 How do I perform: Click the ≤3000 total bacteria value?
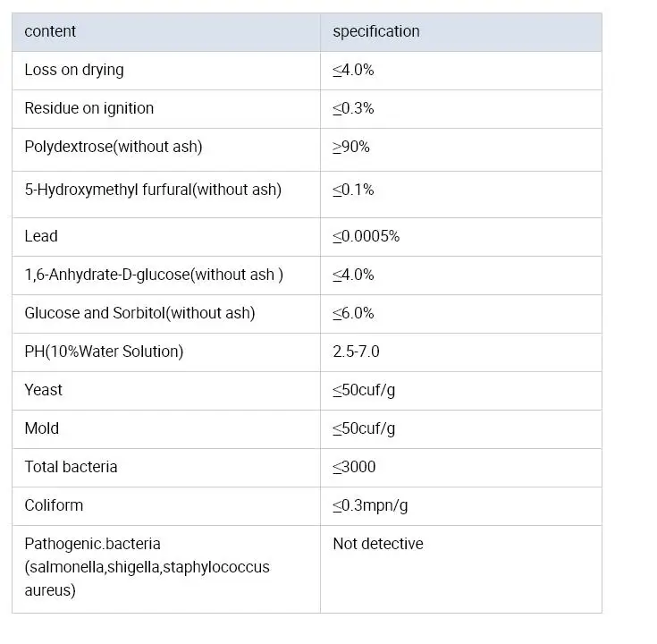pos(354,467)
